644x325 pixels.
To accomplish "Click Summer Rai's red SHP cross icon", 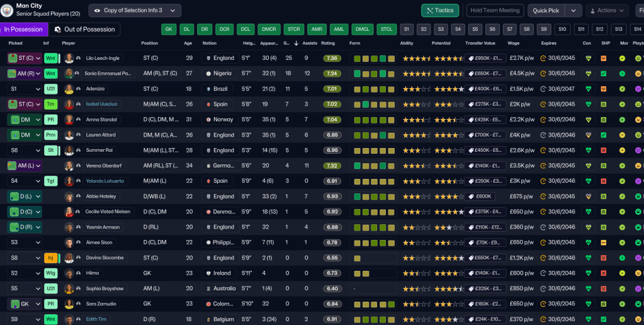I will [604, 150].
